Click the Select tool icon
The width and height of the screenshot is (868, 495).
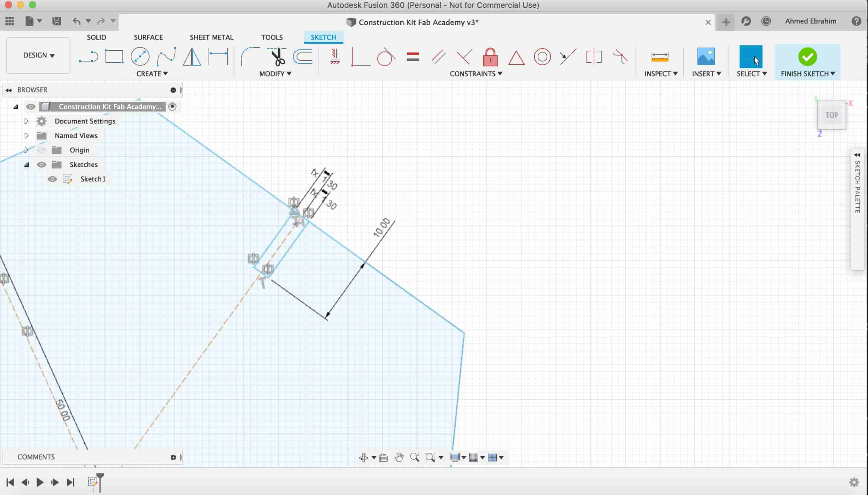click(x=751, y=56)
